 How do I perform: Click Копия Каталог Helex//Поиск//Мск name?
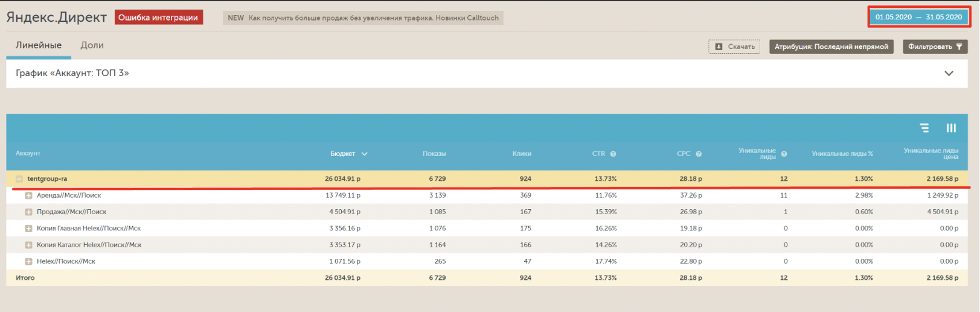(x=89, y=245)
